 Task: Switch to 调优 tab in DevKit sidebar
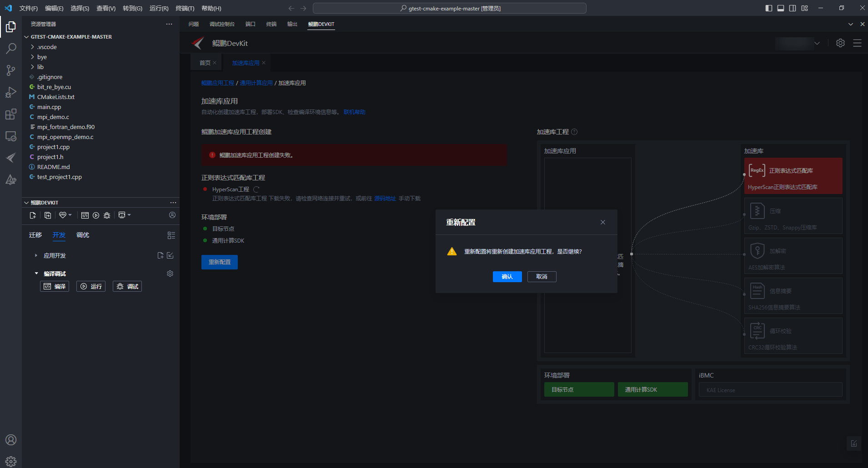(x=83, y=235)
